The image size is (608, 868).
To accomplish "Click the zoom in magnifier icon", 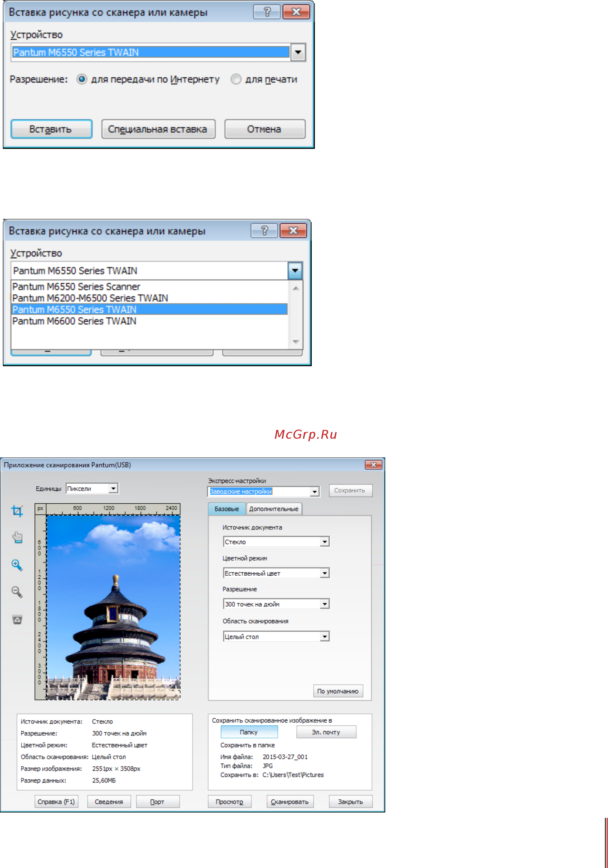I will (17, 565).
